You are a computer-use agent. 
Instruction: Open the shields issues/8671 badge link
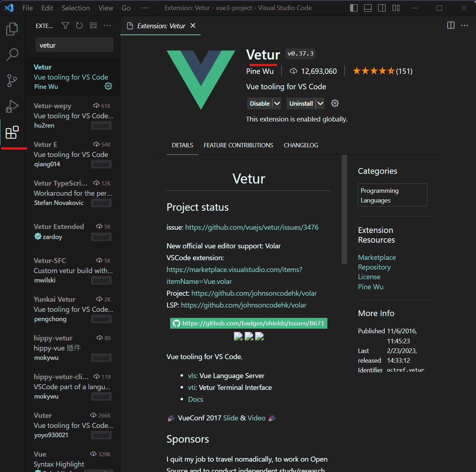(249, 323)
